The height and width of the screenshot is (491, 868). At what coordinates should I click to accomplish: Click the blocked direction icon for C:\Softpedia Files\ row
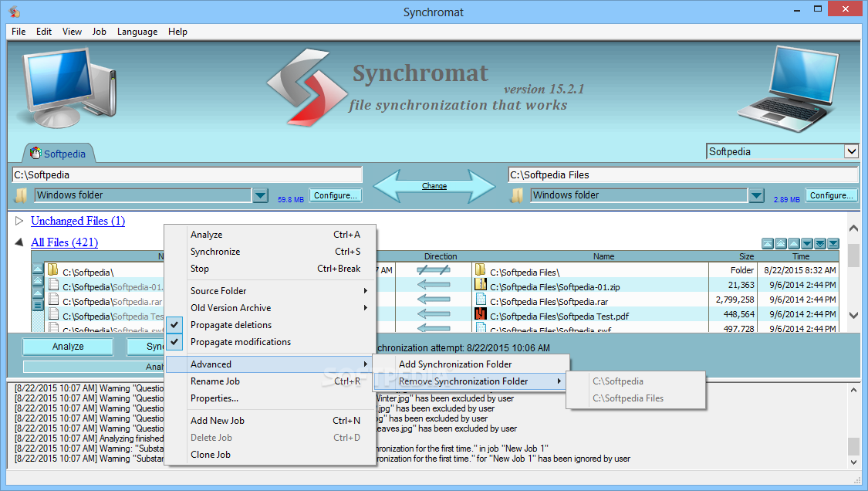coord(434,270)
